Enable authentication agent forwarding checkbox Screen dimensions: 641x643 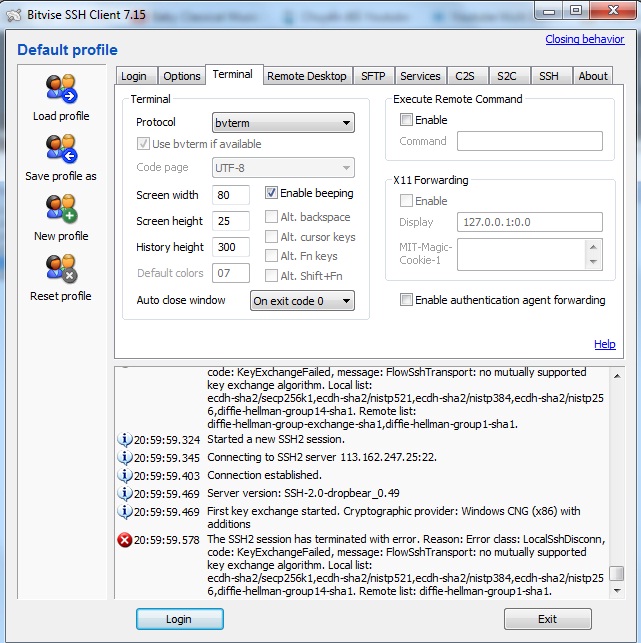pyautogui.click(x=406, y=300)
